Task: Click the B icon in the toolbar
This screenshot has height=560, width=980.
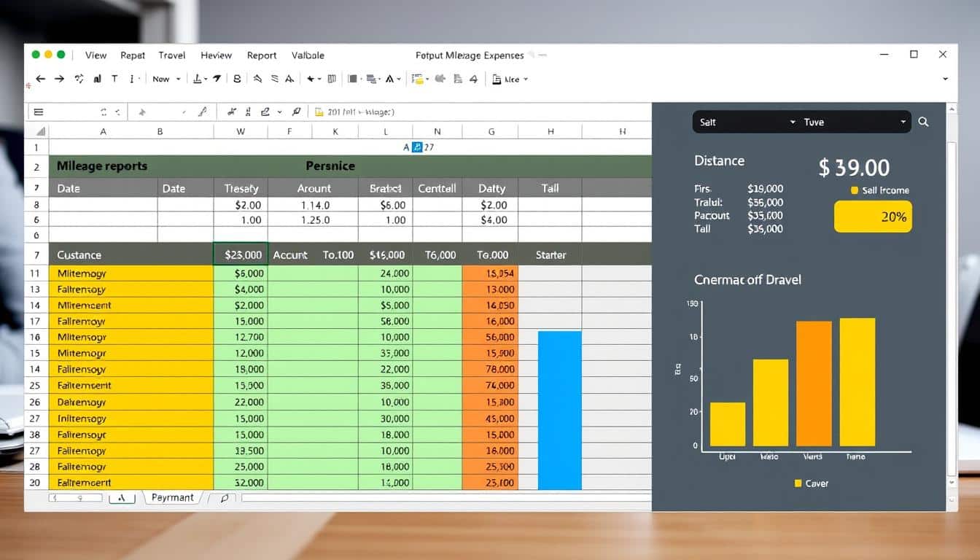Action: (237, 79)
